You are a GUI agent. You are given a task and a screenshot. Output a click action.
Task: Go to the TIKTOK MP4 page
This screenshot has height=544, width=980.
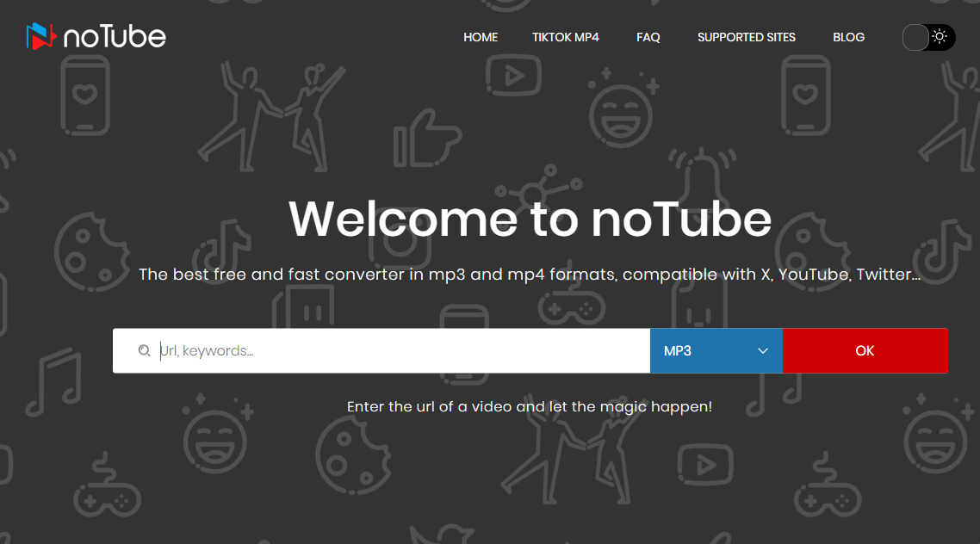tap(565, 38)
